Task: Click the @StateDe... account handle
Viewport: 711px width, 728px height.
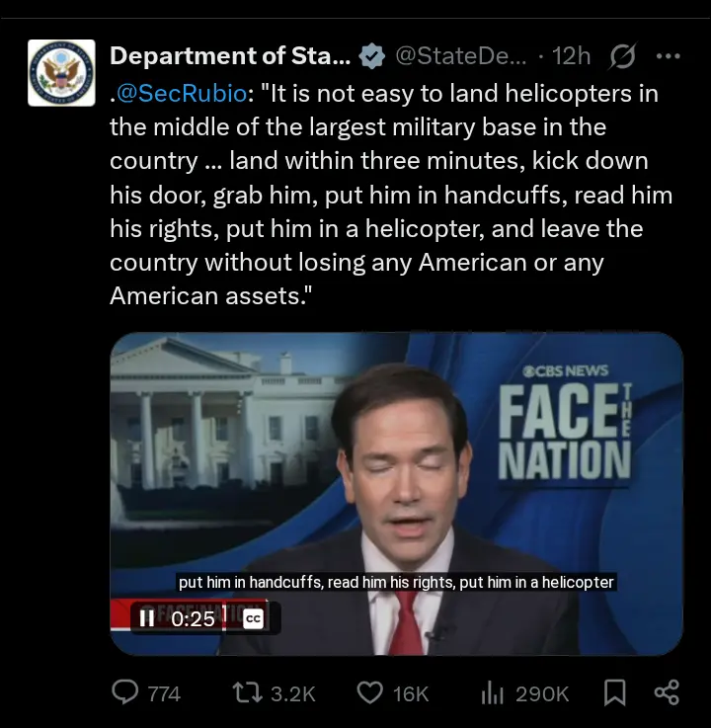Action: 460,56
